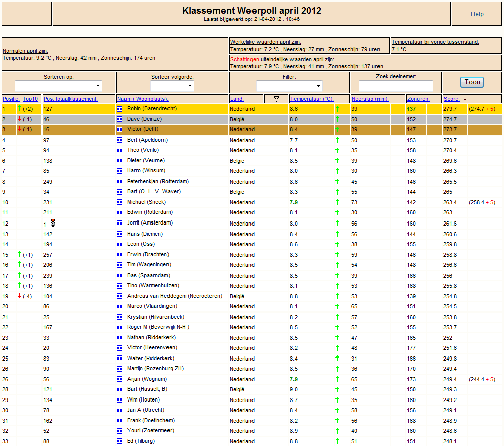Viewport: 504px width, 446px height.
Task: Select name 'Jan A (Utrecht)'
Action: pyautogui.click(x=146, y=410)
